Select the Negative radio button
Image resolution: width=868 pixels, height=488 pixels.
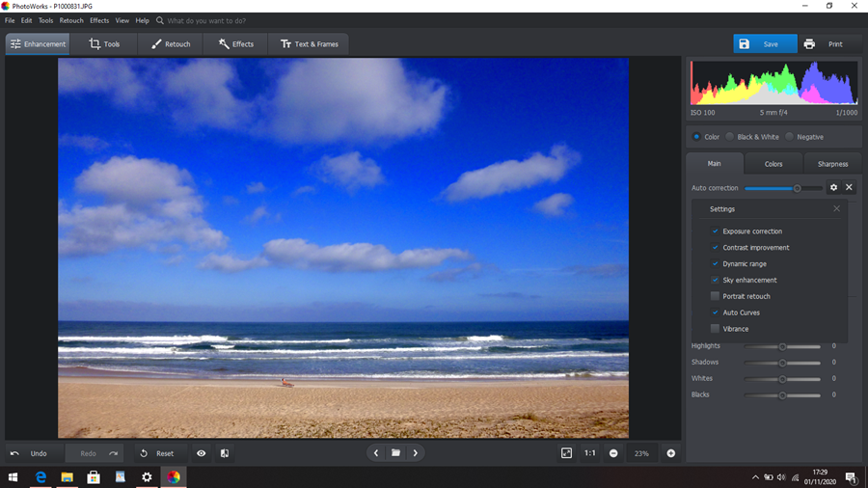coord(789,137)
